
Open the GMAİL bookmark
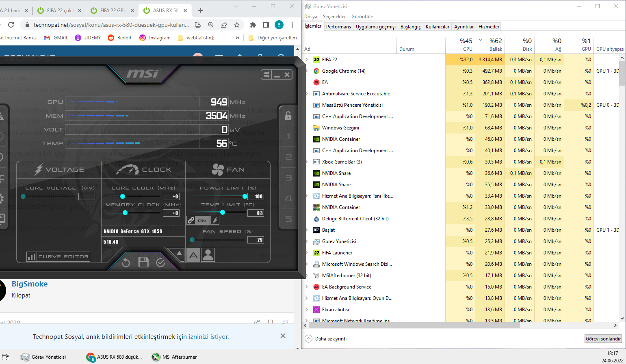point(56,38)
